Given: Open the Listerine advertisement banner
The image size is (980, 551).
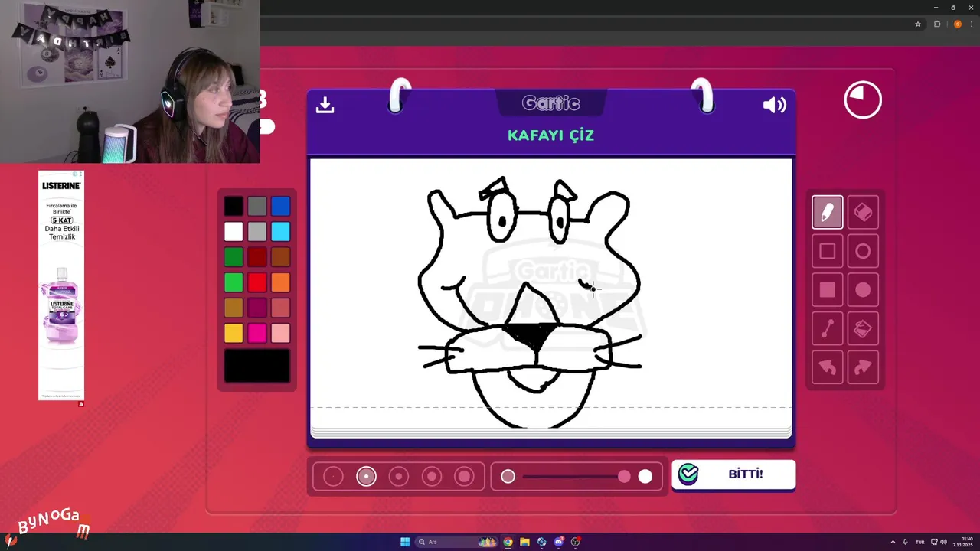Looking at the screenshot, I should click(x=61, y=285).
